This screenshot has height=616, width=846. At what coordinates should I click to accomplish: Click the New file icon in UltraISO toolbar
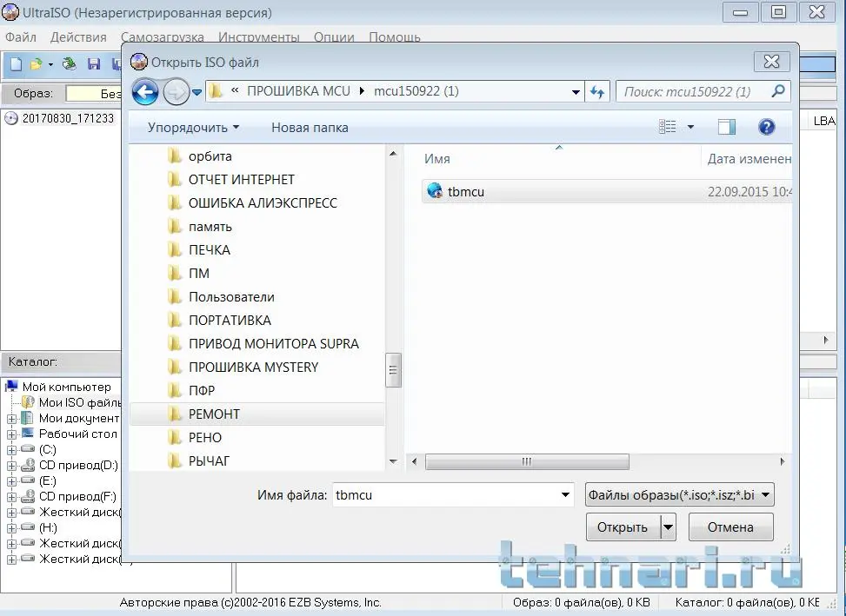(17, 64)
